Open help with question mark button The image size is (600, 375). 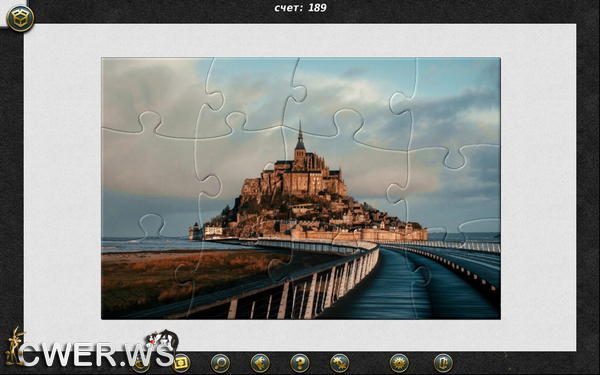(300, 363)
